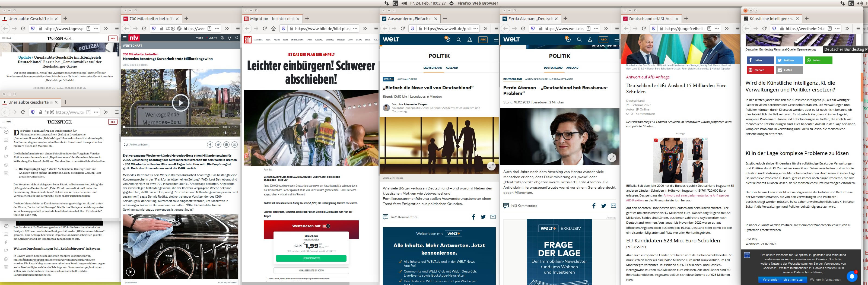Enlarge the Auswandern silhouette image
The image size is (868, 285).
pos(491,166)
